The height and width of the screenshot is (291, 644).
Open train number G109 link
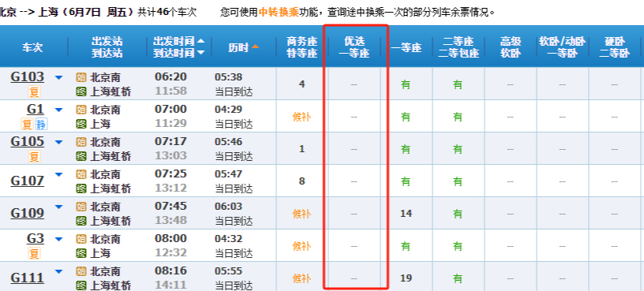click(x=27, y=213)
